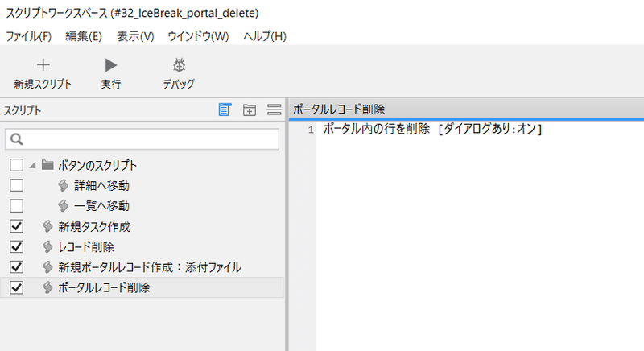Select ポータルレコード削除 in script list
This screenshot has height=351, width=644.
click(x=104, y=287)
